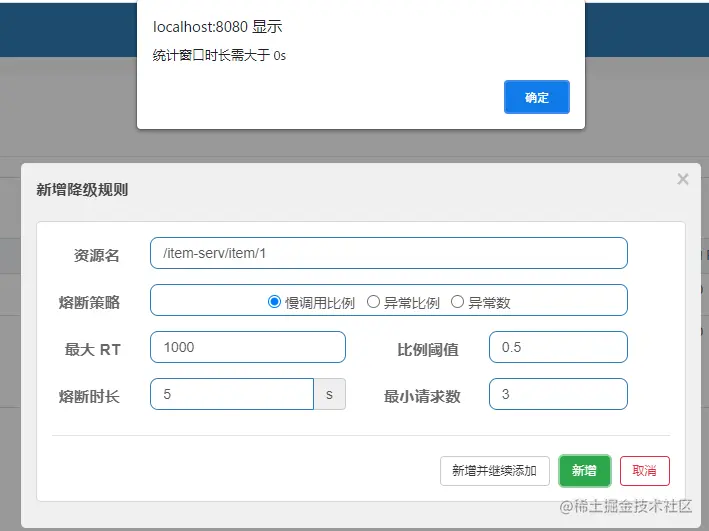Close the 新增降级规则 dialog with X
Image resolution: width=709 pixels, height=531 pixels.
tap(683, 179)
